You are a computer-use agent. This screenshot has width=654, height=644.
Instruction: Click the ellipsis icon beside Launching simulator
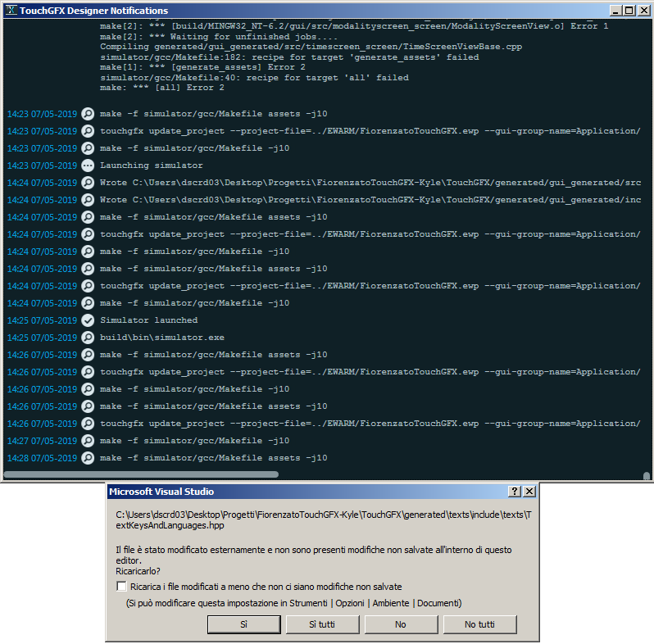(88, 166)
